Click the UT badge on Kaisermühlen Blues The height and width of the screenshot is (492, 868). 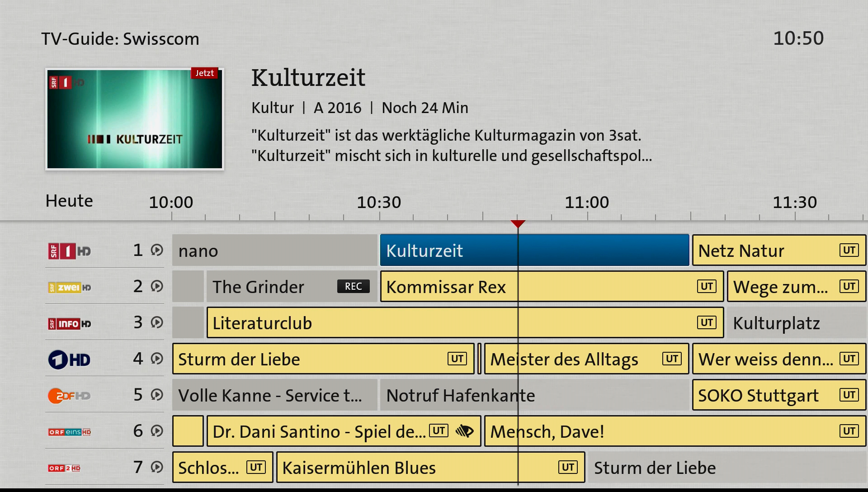click(x=568, y=467)
